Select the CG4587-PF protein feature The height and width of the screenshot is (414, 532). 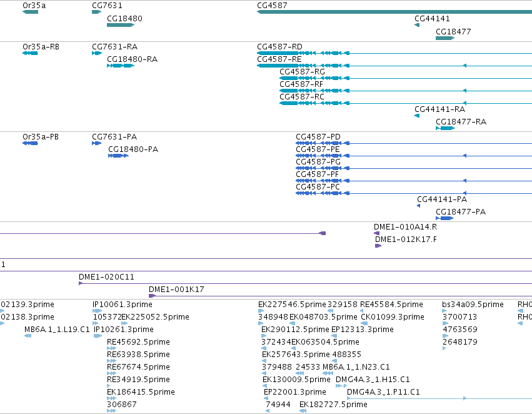pyautogui.click(x=414, y=181)
